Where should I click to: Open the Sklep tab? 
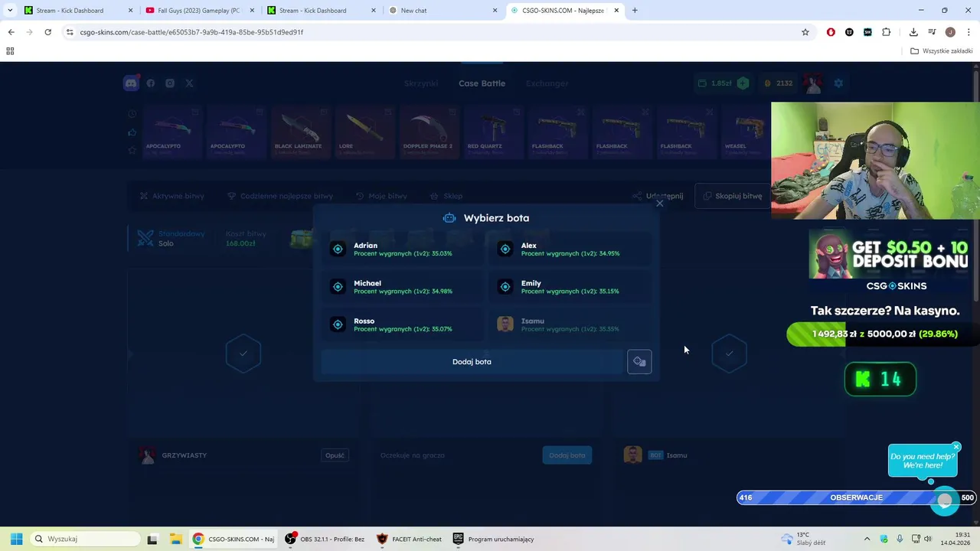[446, 196]
